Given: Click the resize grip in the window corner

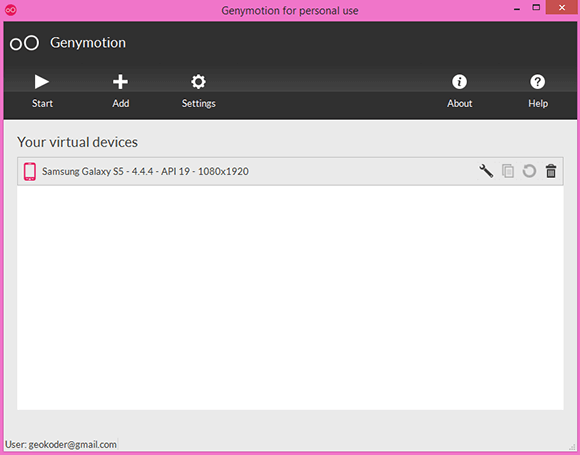Looking at the screenshot, I should [x=573, y=447].
